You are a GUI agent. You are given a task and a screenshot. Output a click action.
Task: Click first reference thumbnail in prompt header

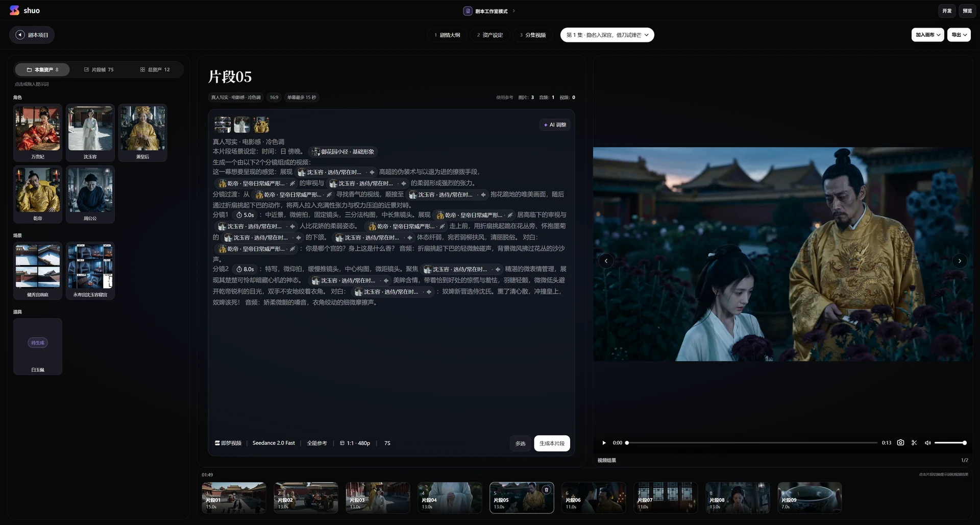click(x=223, y=125)
